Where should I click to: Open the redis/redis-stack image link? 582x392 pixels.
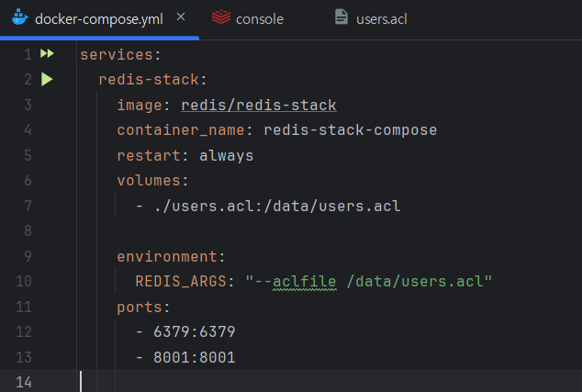click(259, 105)
